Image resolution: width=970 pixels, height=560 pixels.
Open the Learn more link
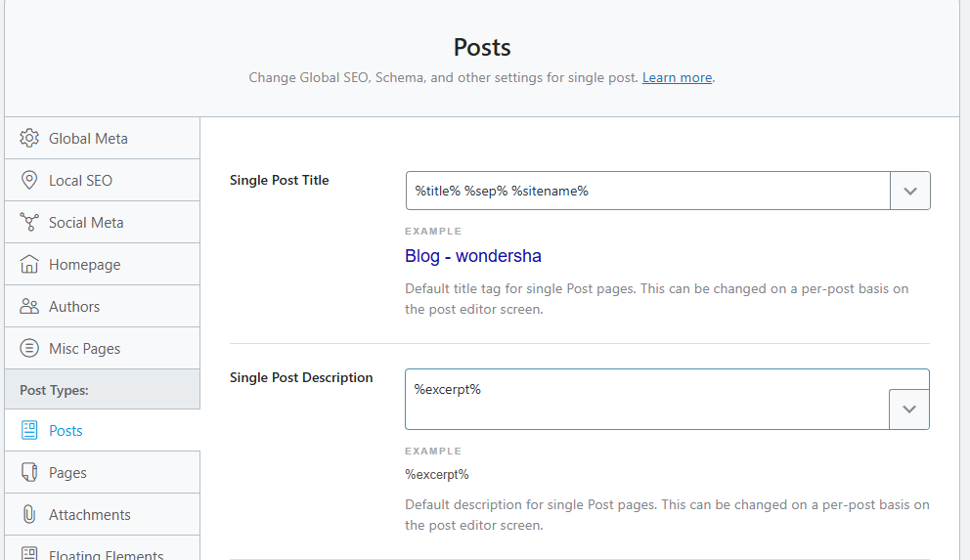[x=677, y=77]
